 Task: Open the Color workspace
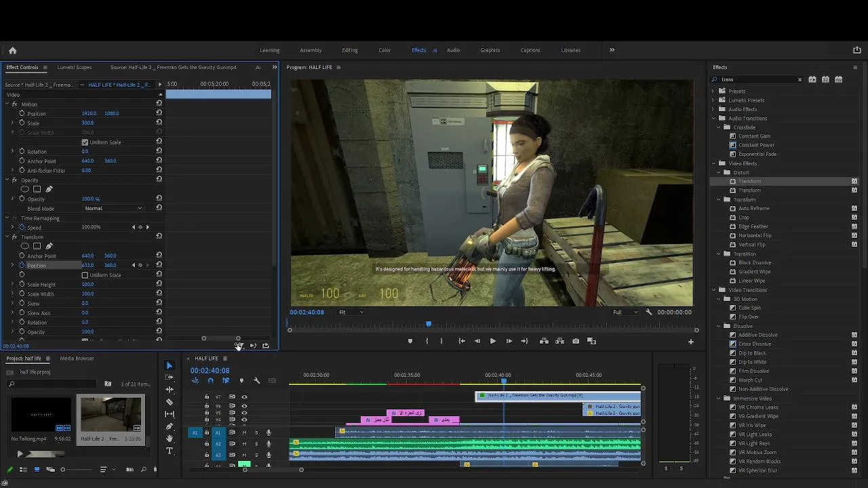coord(384,50)
